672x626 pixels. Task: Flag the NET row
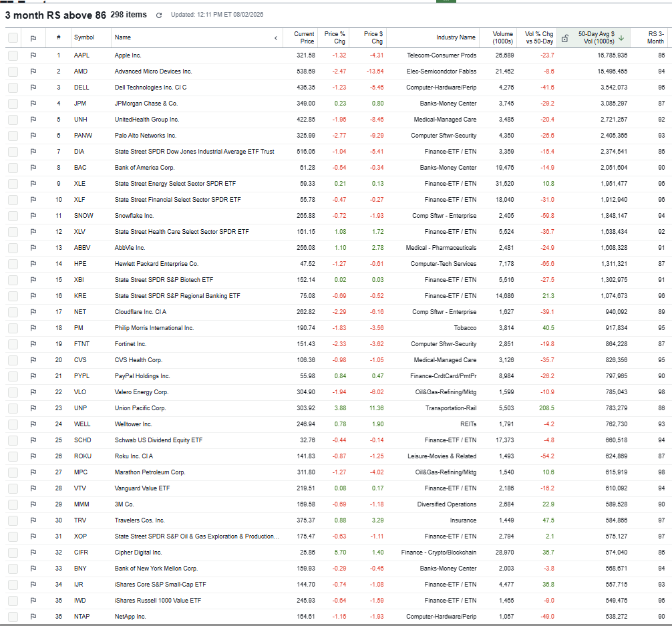tap(33, 312)
